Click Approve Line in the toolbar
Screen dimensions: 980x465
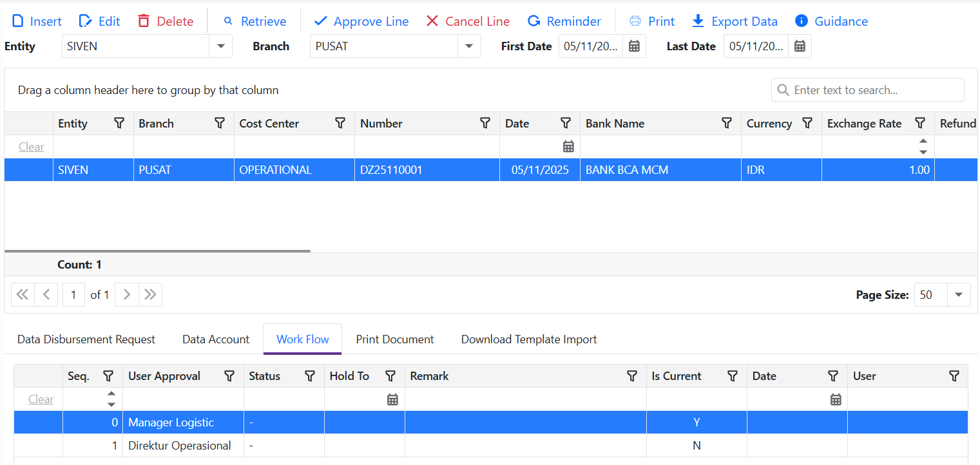361,21
